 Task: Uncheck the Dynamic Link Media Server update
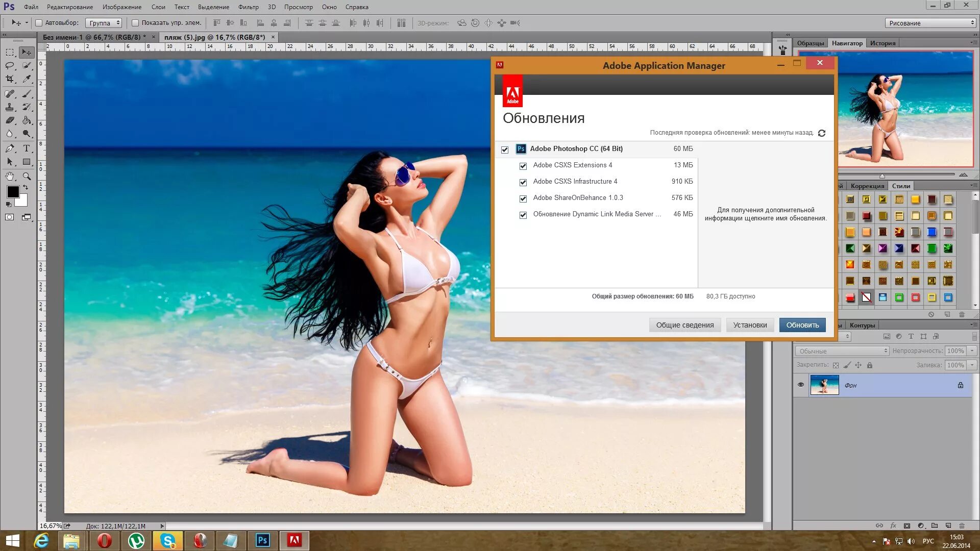tap(523, 215)
